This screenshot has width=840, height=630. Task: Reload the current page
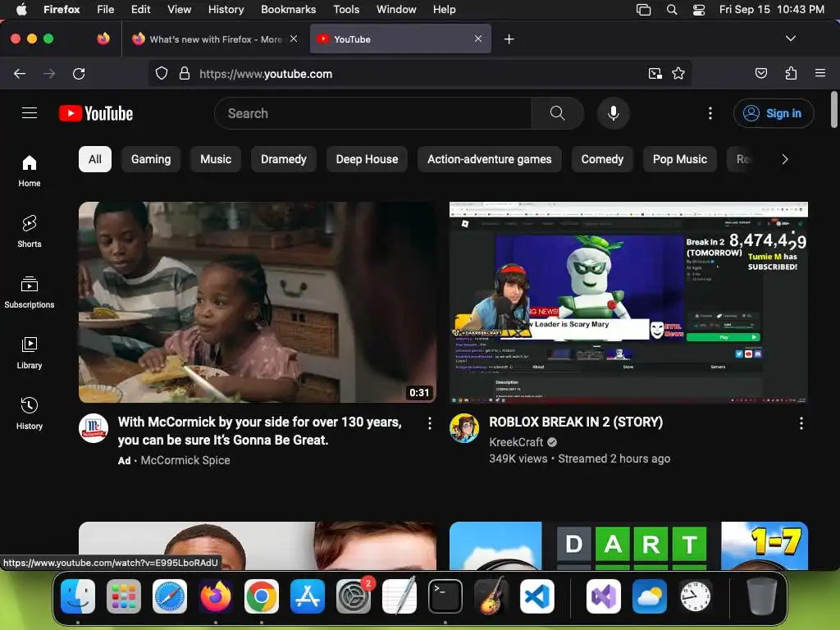pos(79,73)
